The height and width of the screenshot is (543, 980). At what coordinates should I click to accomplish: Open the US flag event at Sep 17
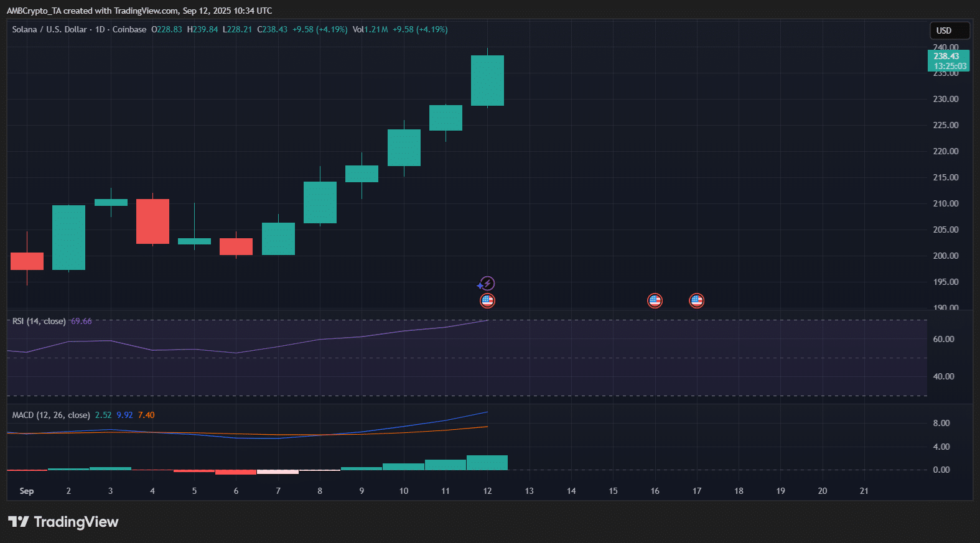(696, 301)
